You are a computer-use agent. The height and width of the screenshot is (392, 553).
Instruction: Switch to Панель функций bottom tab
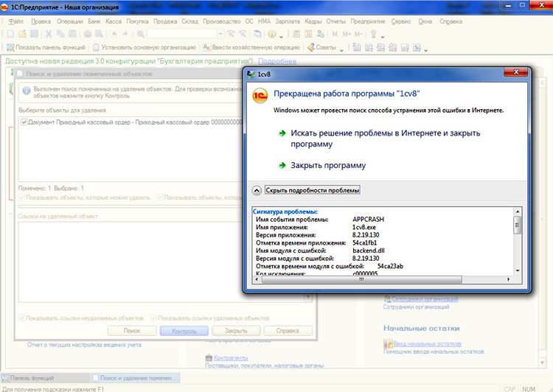click(45, 378)
